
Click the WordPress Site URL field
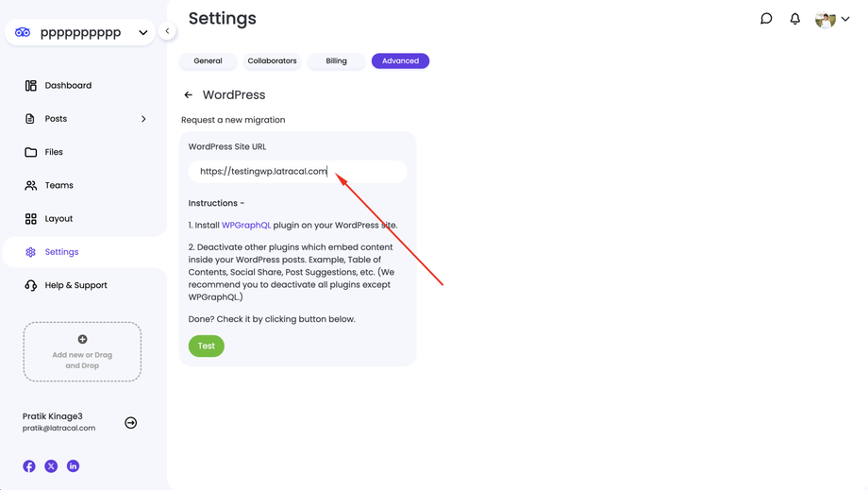(x=297, y=172)
